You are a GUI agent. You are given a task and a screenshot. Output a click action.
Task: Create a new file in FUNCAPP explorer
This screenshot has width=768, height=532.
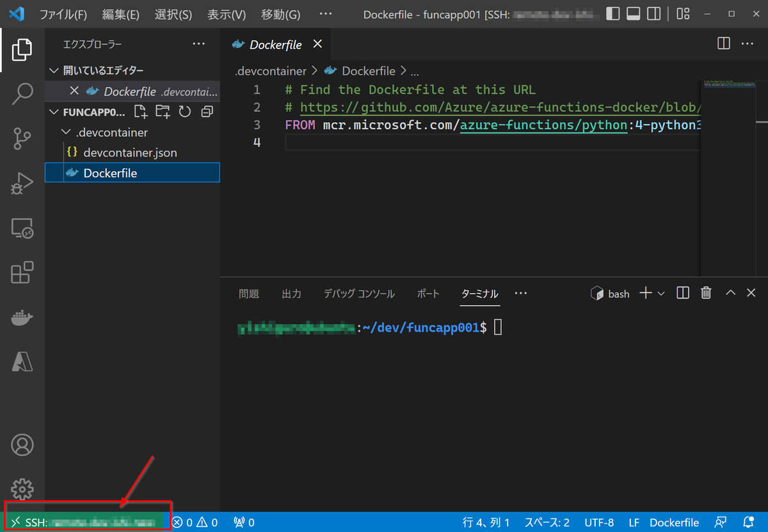[x=141, y=112]
